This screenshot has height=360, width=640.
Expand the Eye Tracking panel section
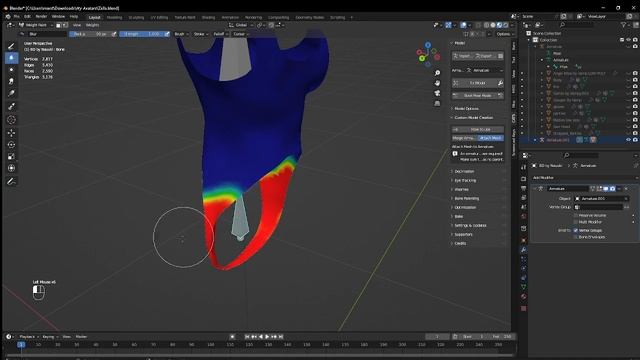(x=465, y=180)
